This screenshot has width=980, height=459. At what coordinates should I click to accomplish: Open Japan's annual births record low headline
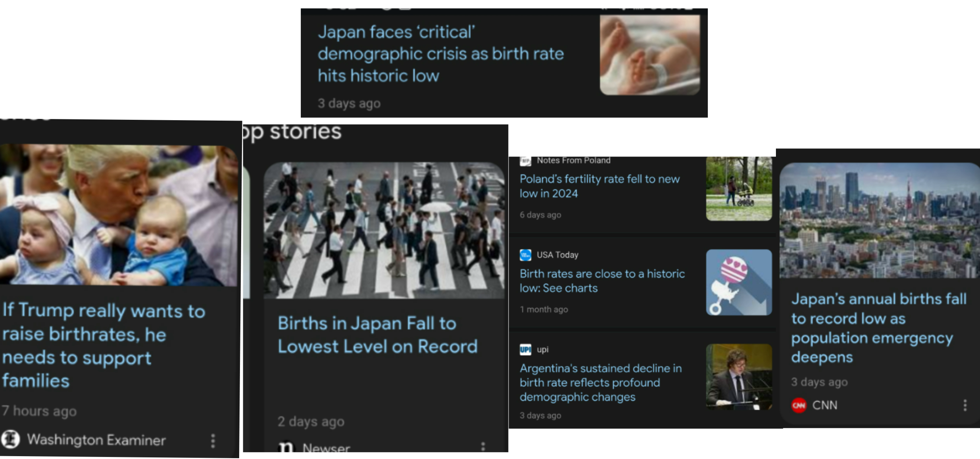point(879,328)
